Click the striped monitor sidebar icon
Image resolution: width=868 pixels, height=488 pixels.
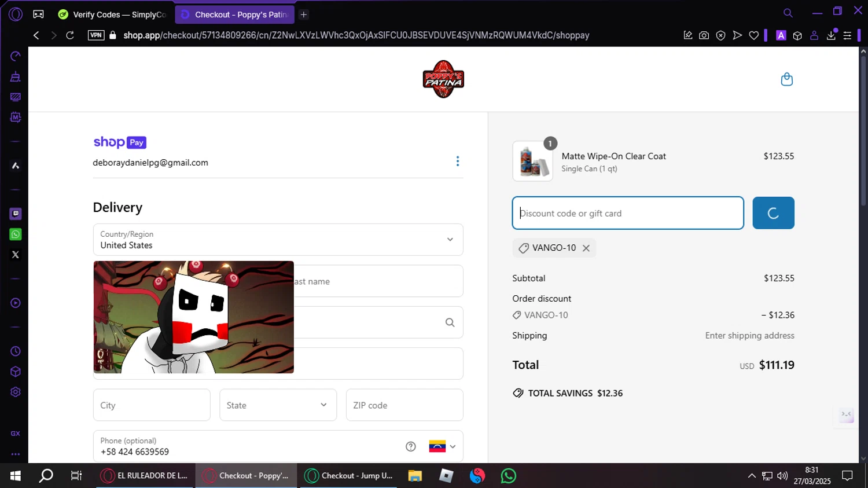[16, 97]
